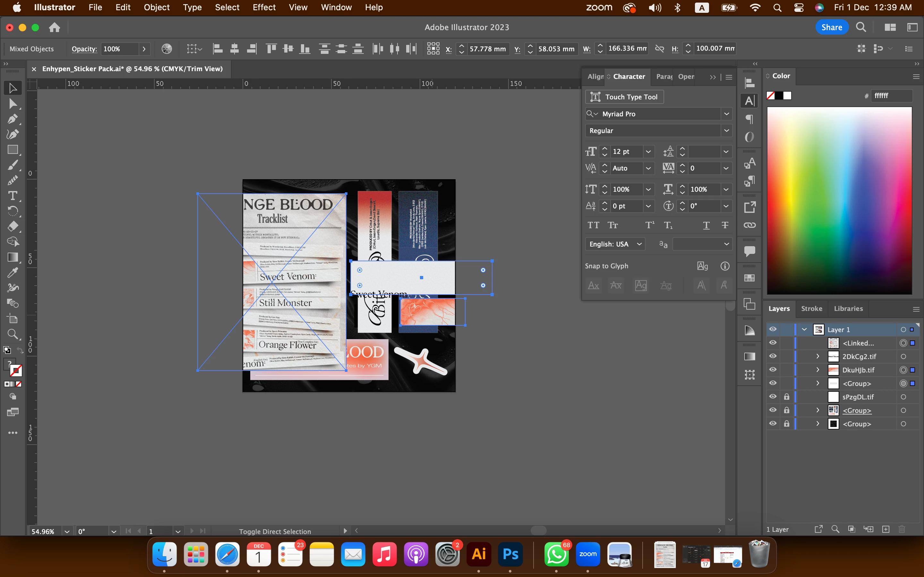Click the Recolor Artwork icon
Image resolution: width=924 pixels, height=577 pixels.
click(x=167, y=49)
